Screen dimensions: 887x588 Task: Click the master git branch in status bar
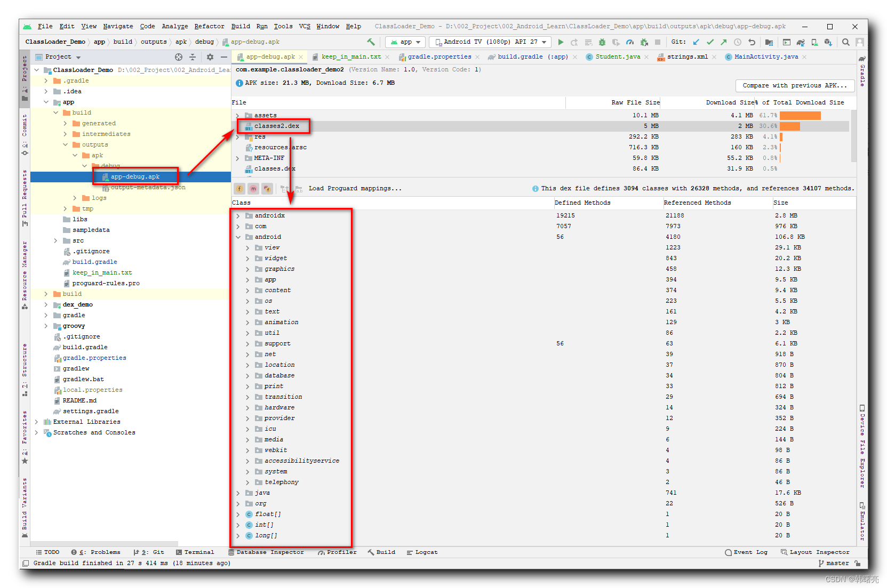pyautogui.click(x=834, y=563)
